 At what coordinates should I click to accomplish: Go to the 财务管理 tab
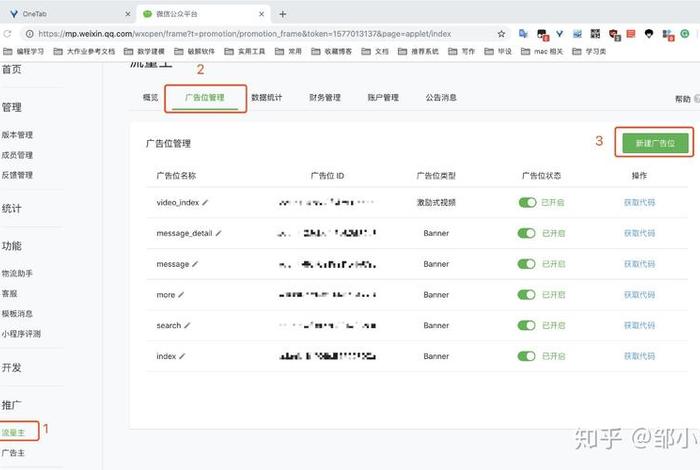pyautogui.click(x=325, y=98)
